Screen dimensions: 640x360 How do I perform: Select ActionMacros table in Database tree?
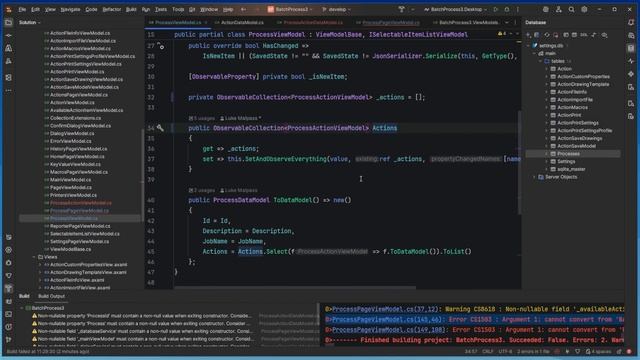(x=572, y=108)
